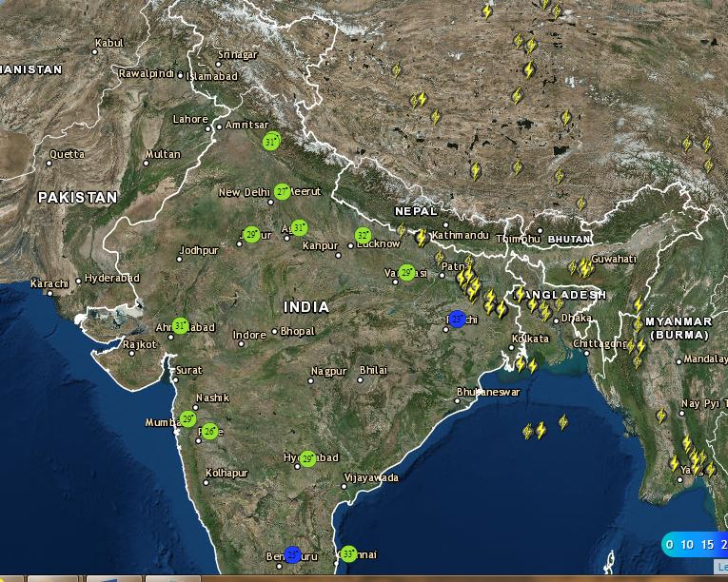Click the Hyderabad label near Karachi
The height and width of the screenshot is (582, 728).
[x=112, y=278]
